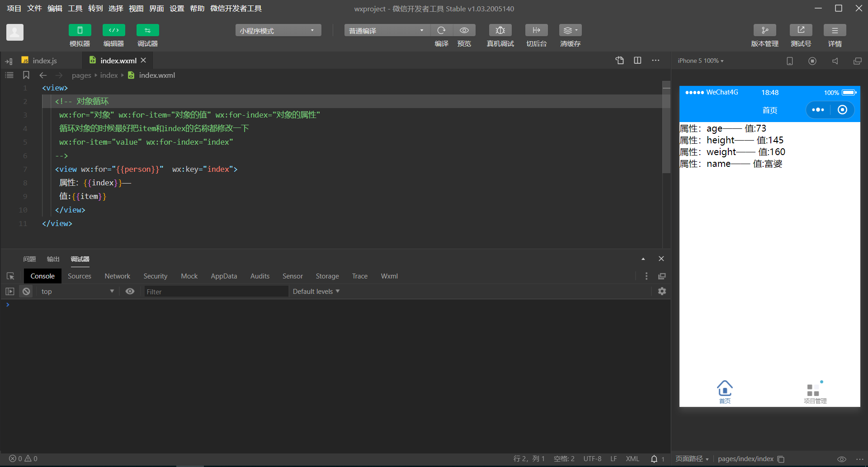This screenshot has height=467, width=868.
Task: Click the user avatar in the toolbar
Action: [x=15, y=32]
